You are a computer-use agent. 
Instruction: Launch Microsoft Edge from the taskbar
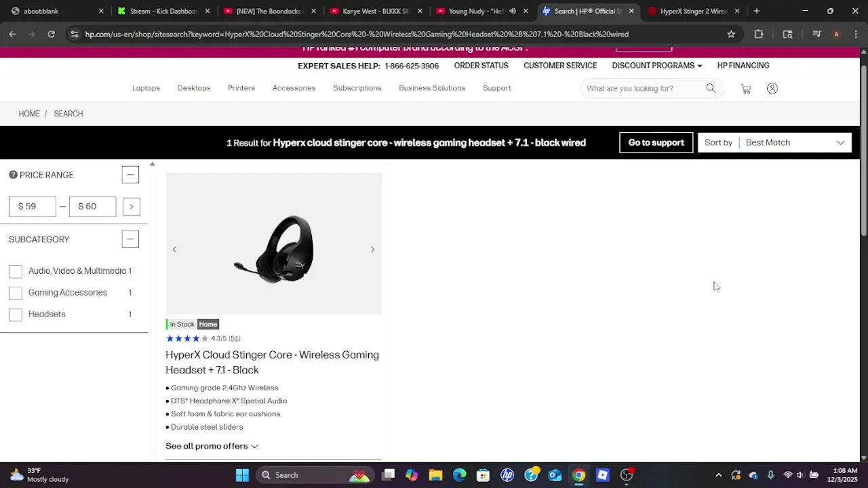point(460,475)
